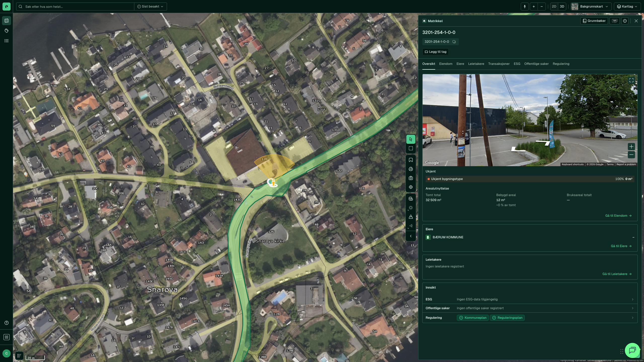The image size is (644, 362).
Task: Click the search field Søk etter hva som helst
Action: point(75,7)
